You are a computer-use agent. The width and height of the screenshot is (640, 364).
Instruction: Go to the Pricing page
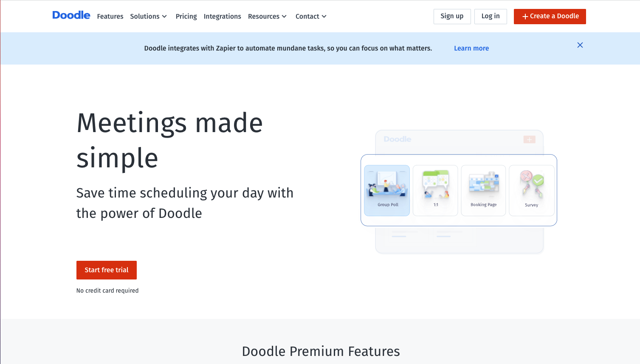[x=186, y=16]
